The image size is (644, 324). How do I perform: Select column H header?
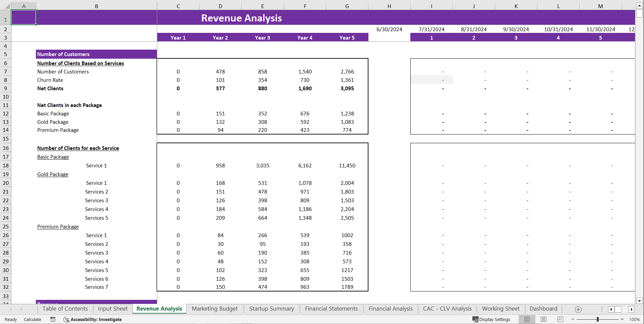pos(389,6)
